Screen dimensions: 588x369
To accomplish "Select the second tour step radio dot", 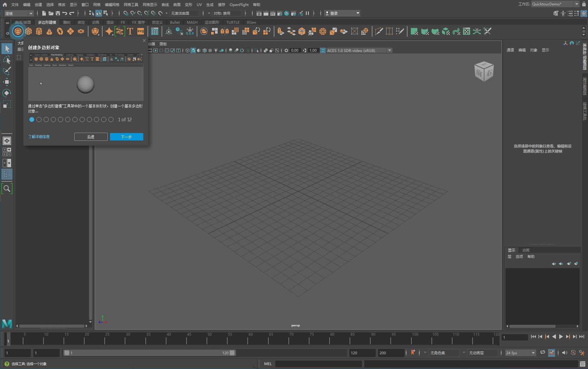I will (x=39, y=119).
